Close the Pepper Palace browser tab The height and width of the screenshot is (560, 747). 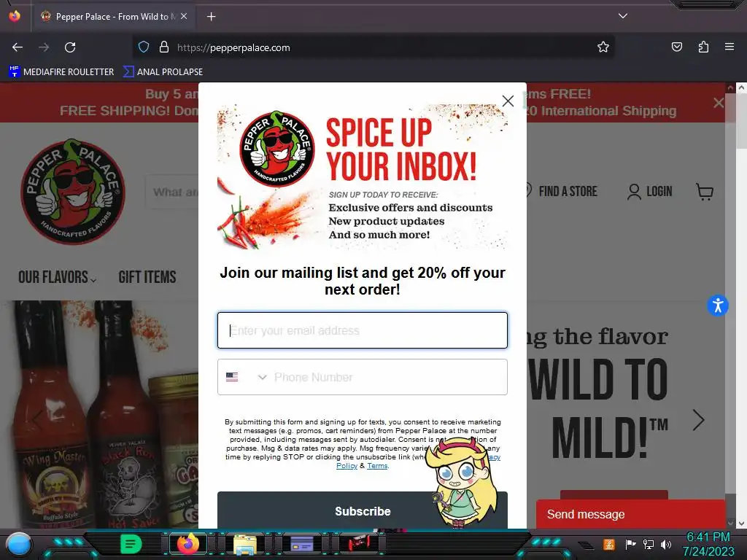tap(184, 16)
